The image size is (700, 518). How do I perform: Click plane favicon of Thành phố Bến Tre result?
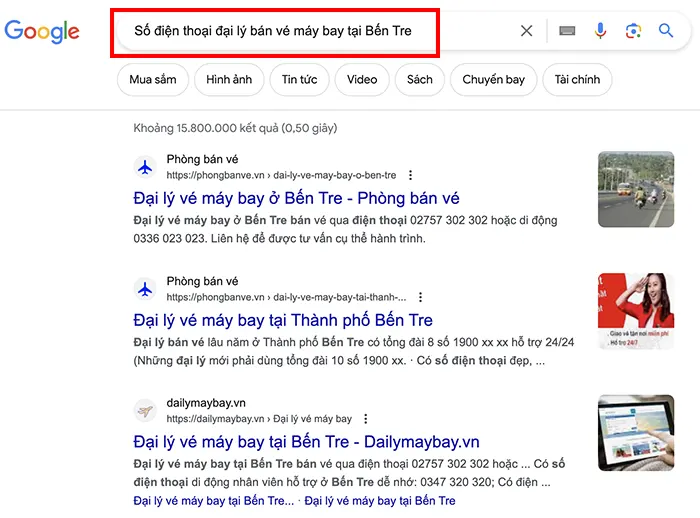(x=145, y=289)
